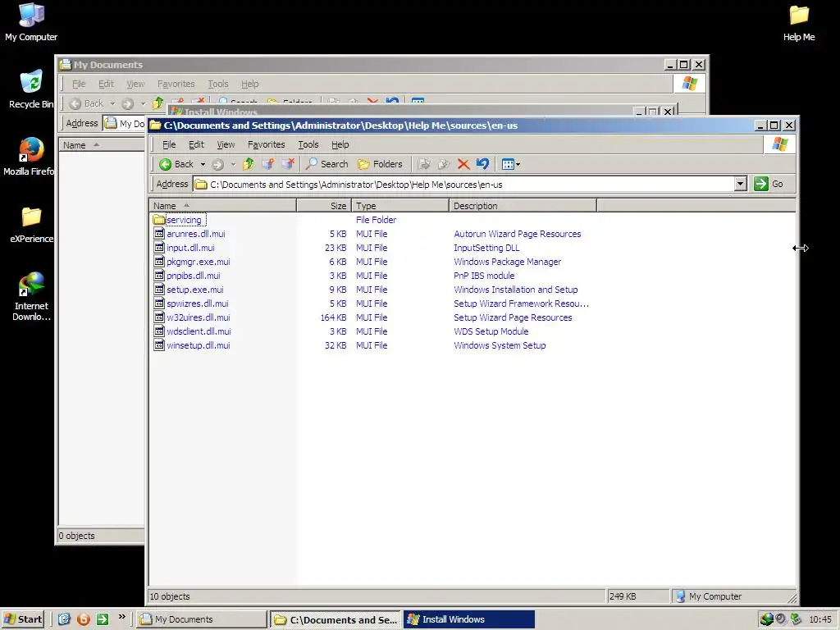Click 'Autorun Wizard Page Resources' description
The width and height of the screenshot is (840, 630).
[x=518, y=234]
